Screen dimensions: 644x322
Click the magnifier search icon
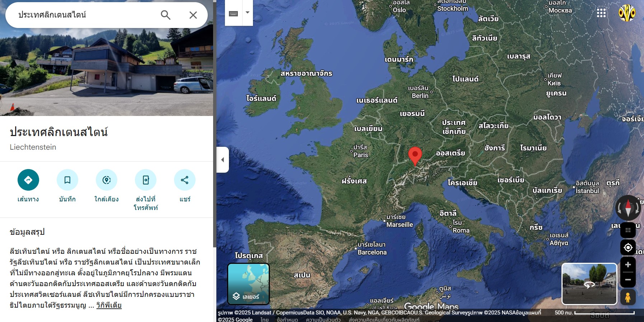click(x=165, y=15)
